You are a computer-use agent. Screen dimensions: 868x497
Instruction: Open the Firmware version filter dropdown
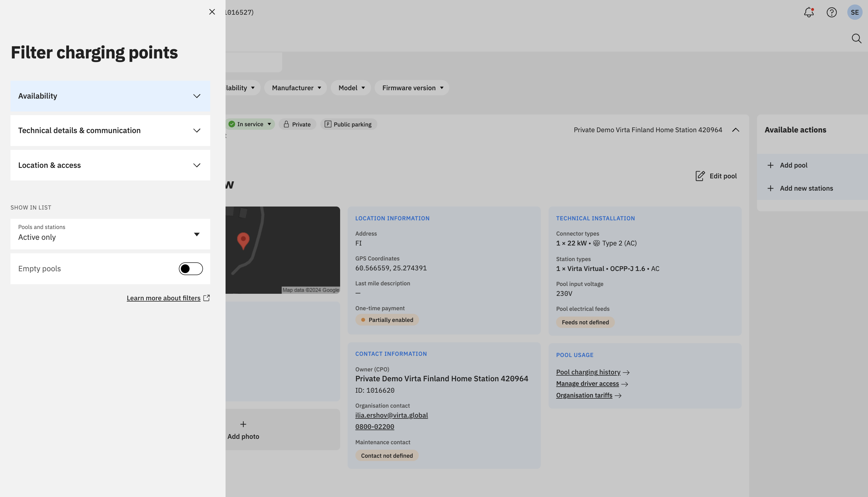pos(412,88)
